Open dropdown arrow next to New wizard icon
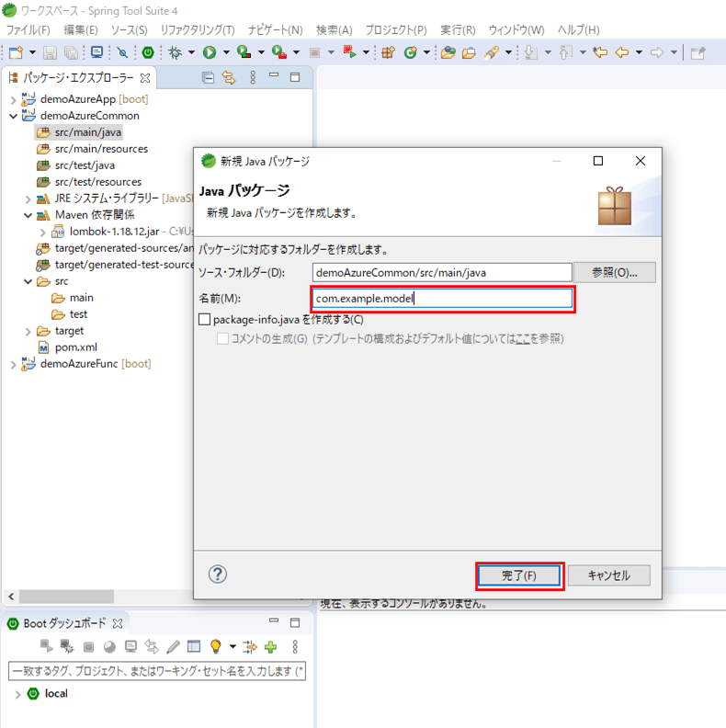726x728 pixels. pyautogui.click(x=32, y=52)
